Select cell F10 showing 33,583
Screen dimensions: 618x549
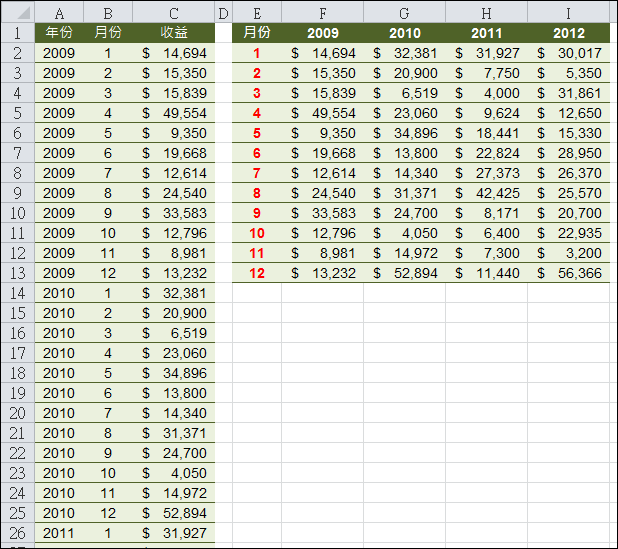click(323, 213)
